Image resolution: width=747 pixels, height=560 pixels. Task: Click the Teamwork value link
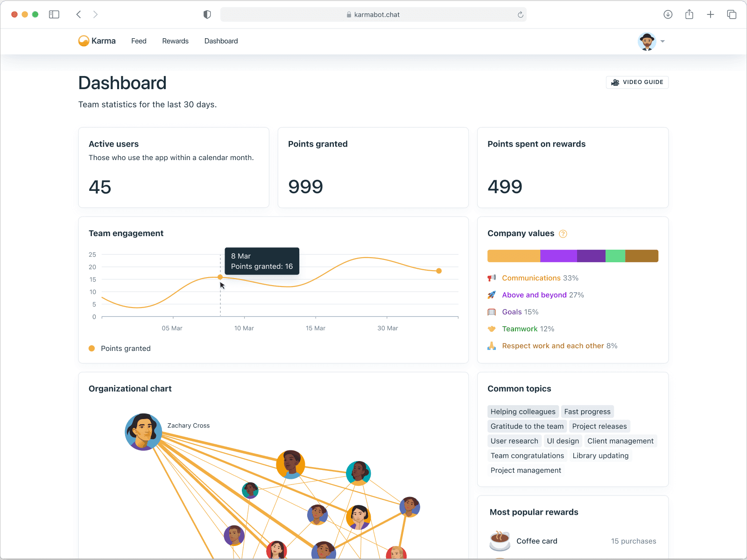520,329
